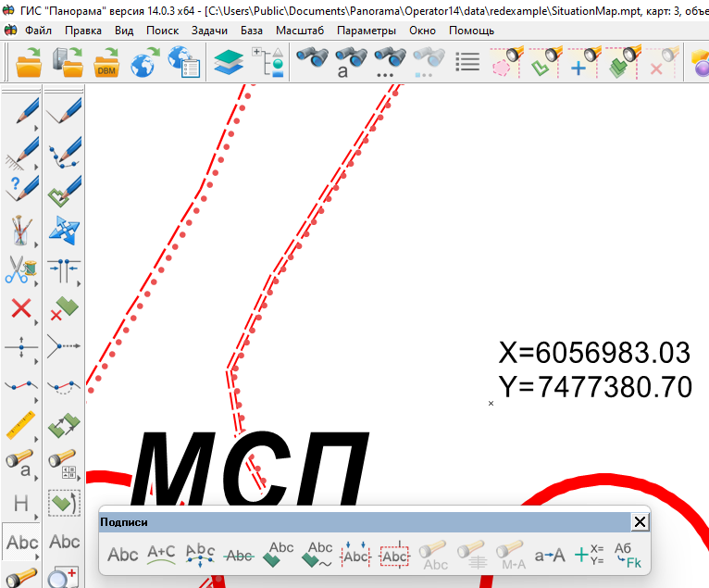
Task: Click the binoculars with dots icon
Action: [391, 62]
